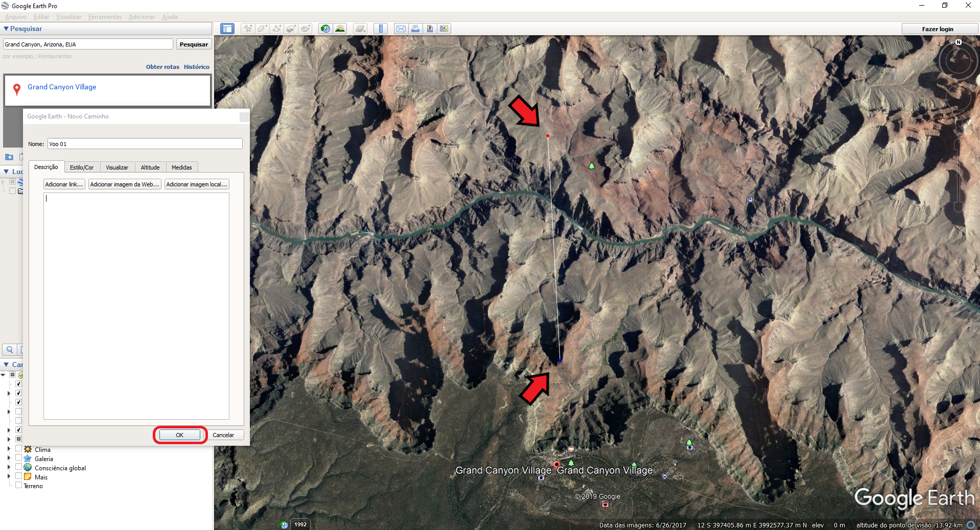Screen dimensions: 980x530
Task: Select the Add Path tool
Action: point(276,29)
